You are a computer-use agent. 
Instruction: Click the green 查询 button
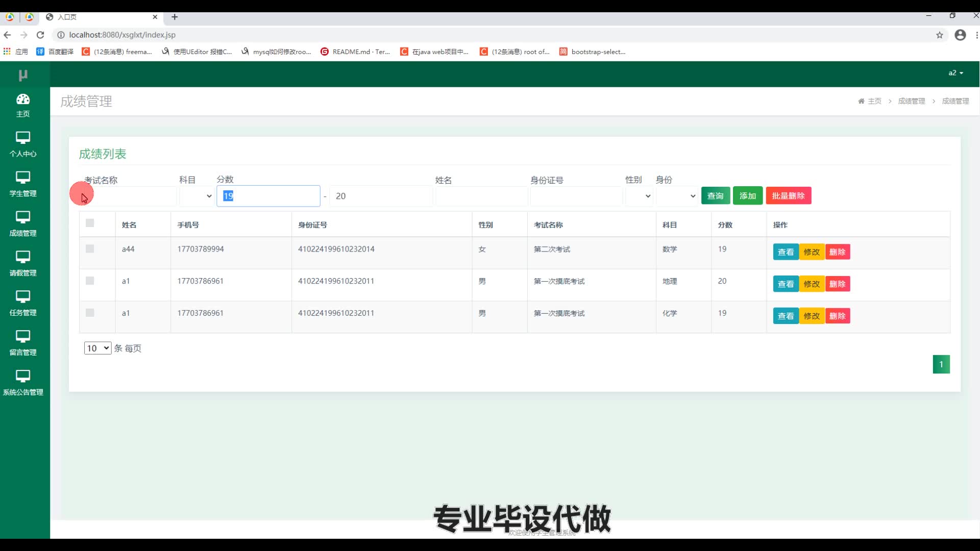coord(715,196)
